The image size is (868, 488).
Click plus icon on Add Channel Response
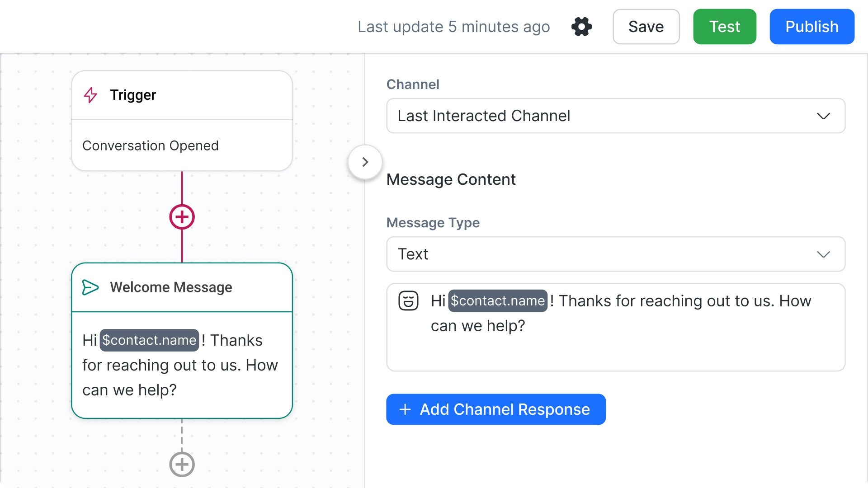pos(405,409)
